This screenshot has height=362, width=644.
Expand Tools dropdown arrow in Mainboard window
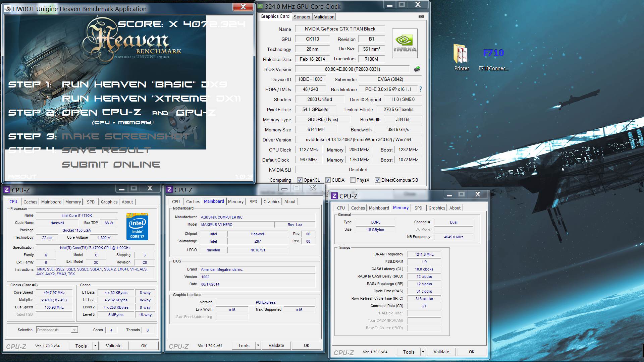[258, 345]
